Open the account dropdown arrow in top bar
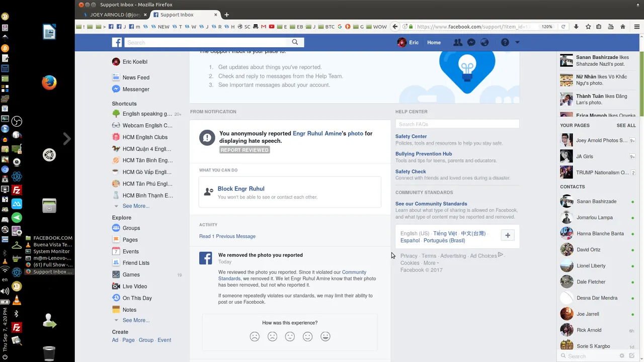 [517, 43]
